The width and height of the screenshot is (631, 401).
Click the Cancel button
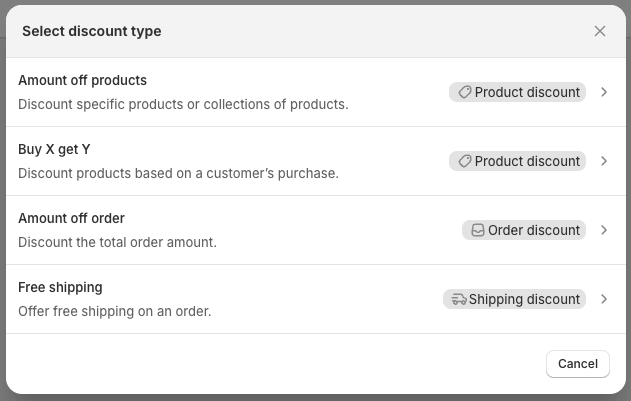pos(578,364)
